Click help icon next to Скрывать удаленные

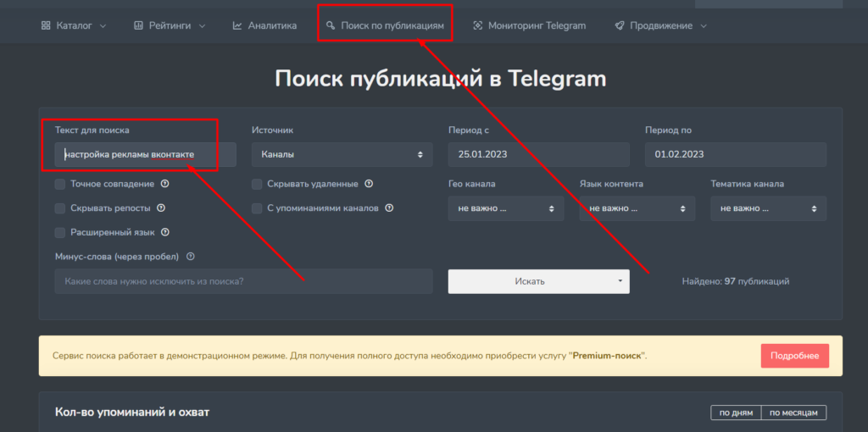[369, 184]
